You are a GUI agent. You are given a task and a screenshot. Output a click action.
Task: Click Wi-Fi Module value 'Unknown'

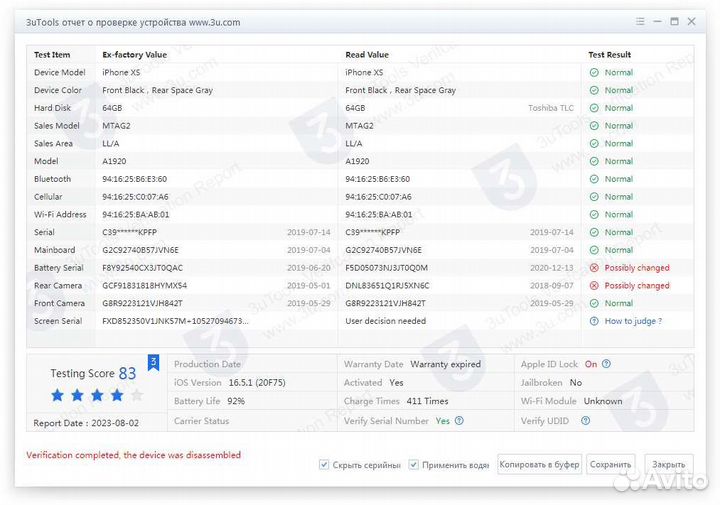[x=603, y=401]
